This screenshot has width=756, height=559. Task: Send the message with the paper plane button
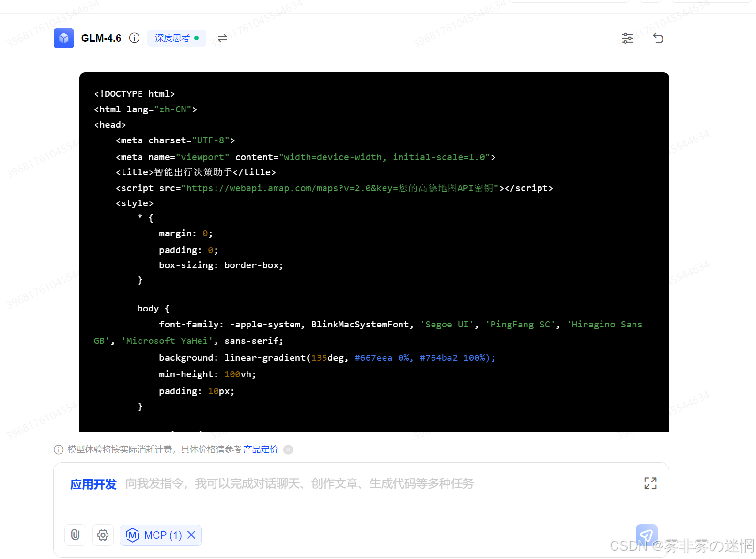(x=647, y=535)
